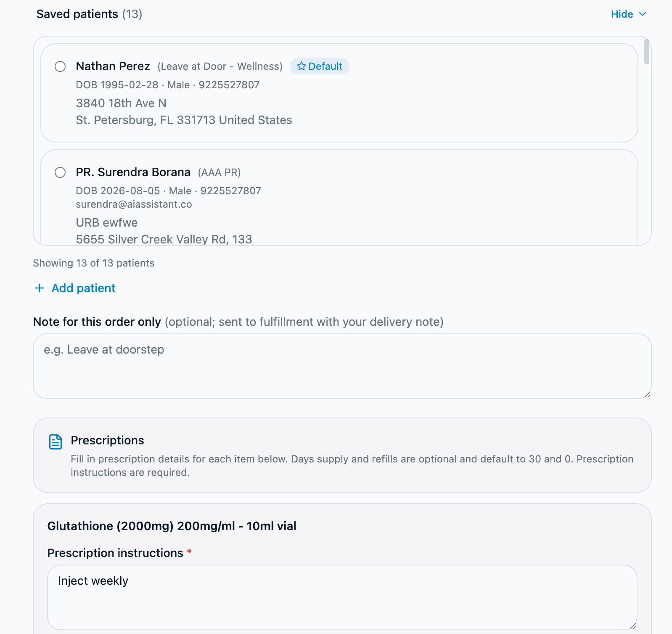This screenshot has width=672, height=634.
Task: Select Nathan Perez radio button
Action: (x=60, y=66)
